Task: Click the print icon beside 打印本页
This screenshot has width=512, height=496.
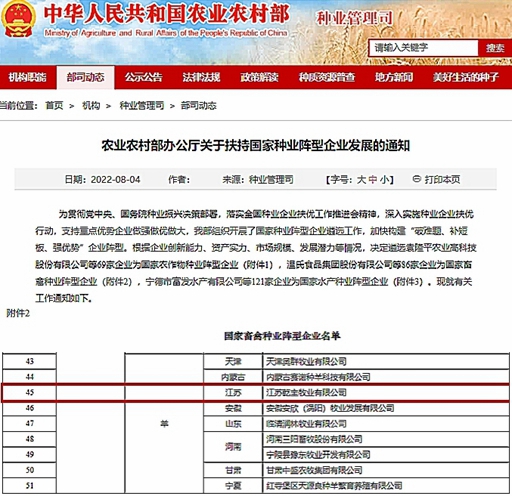Action: coord(417,179)
